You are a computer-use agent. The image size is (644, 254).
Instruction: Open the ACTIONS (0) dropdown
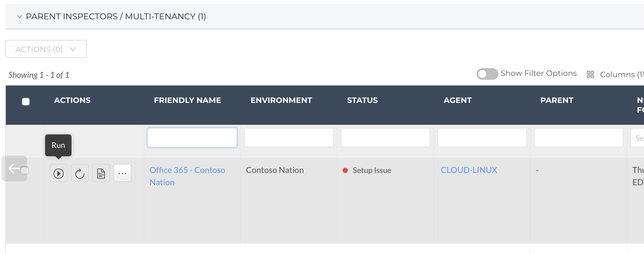click(46, 49)
